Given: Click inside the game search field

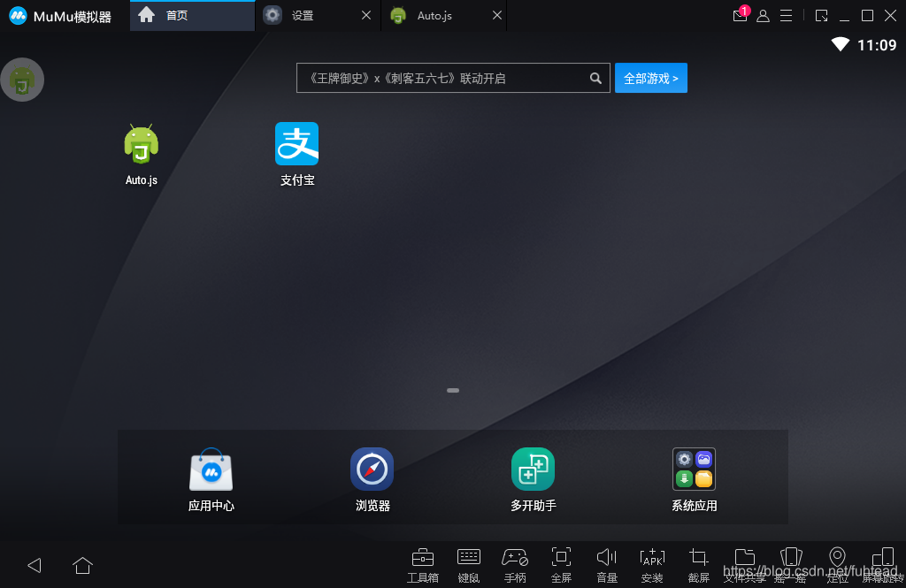Looking at the screenshot, I should tap(453, 78).
